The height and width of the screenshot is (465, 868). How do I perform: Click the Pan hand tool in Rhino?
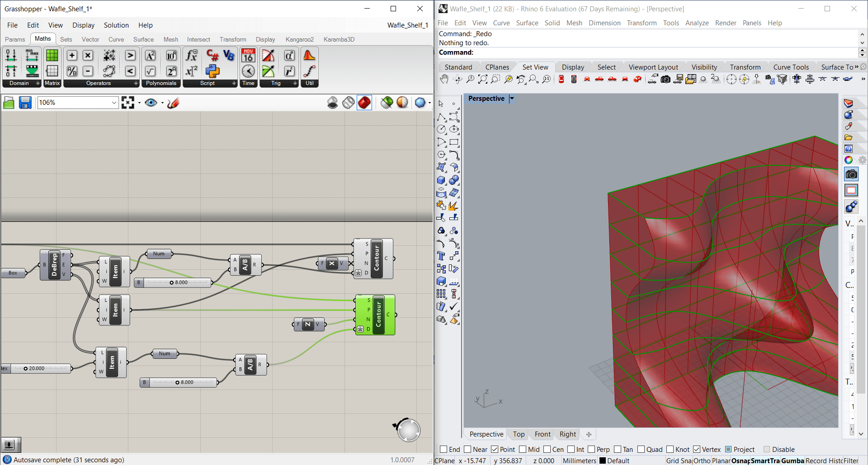tap(444, 80)
